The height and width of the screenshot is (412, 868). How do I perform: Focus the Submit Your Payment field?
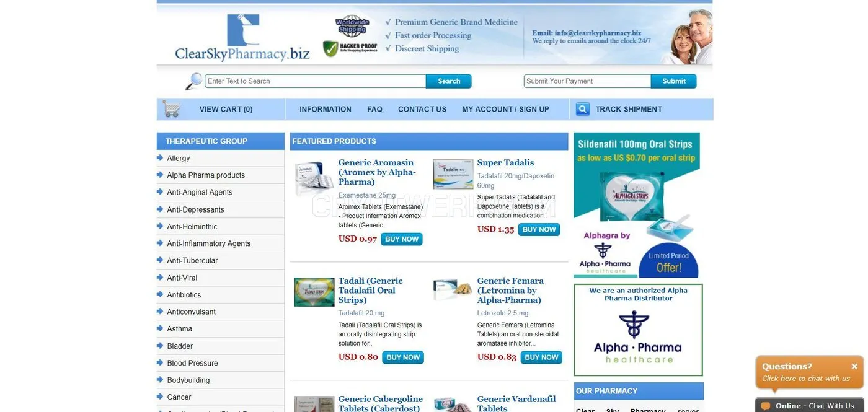[x=587, y=81]
